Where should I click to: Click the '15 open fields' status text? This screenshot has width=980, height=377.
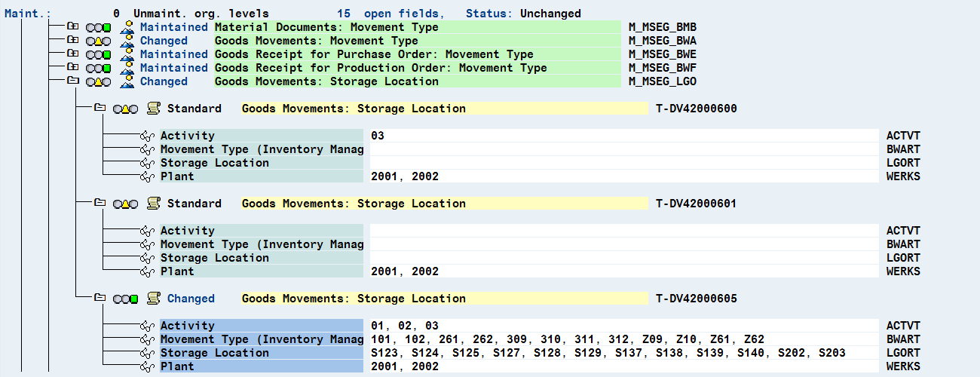point(390,14)
